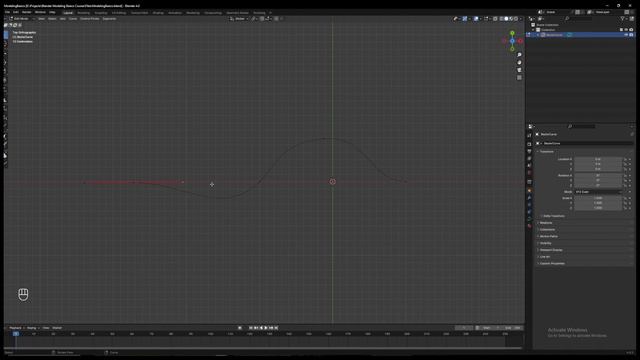Viewport: 640px width, 360px height.
Task: Click the red X axis on navigation gizmo
Action: (x=520, y=41)
